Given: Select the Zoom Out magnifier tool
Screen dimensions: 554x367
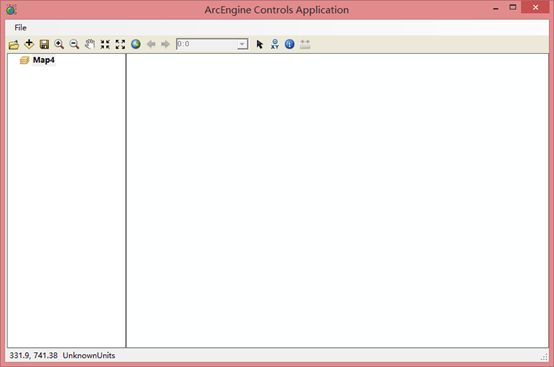Looking at the screenshot, I should 74,44.
